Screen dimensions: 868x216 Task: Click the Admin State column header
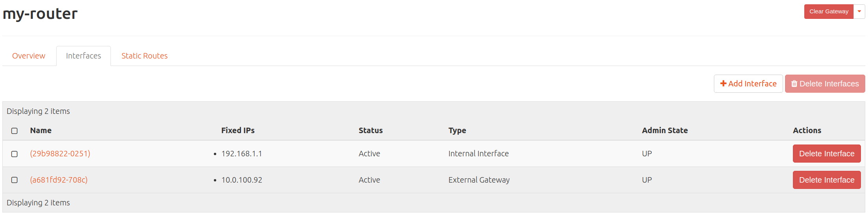(665, 130)
